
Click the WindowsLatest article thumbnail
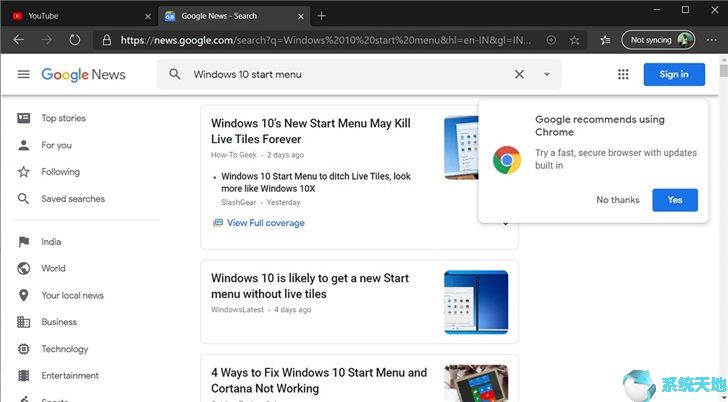click(476, 302)
